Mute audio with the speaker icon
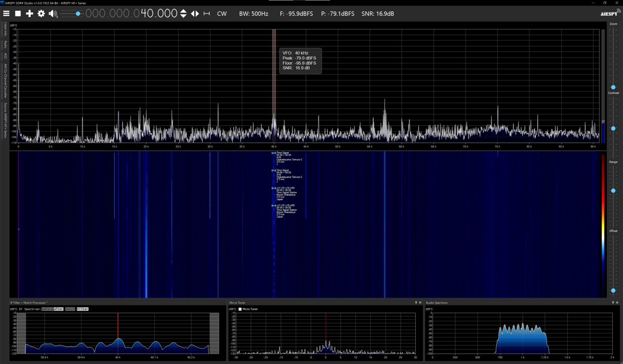 (x=53, y=14)
